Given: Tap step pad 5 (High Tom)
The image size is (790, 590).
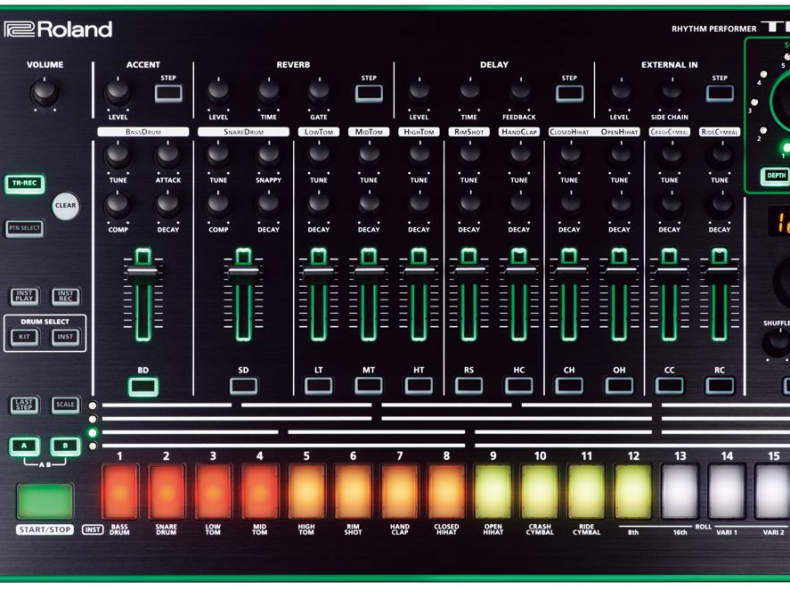Looking at the screenshot, I should (x=306, y=492).
